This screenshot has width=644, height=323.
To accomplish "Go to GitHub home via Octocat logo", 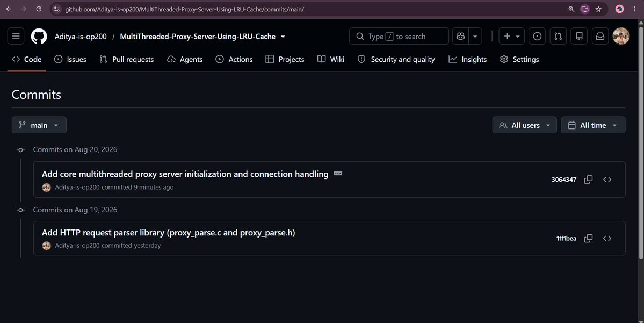I will pyautogui.click(x=39, y=36).
